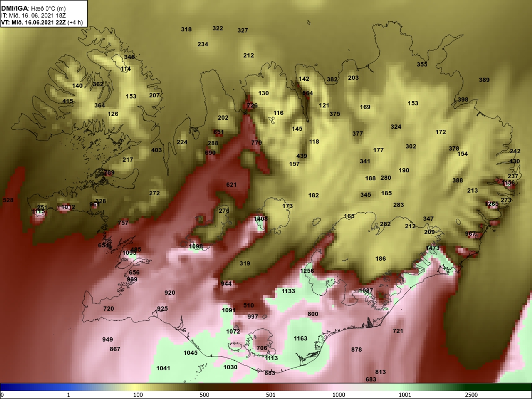This screenshot has width=532, height=399.
Task: Select the map value 318 in the north
Action: point(186,29)
